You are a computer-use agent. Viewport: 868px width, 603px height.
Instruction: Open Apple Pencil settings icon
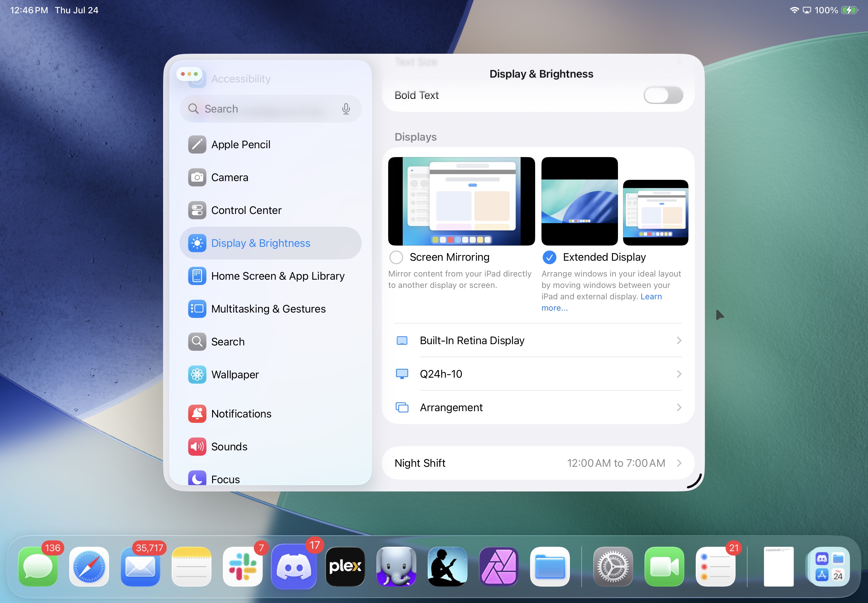click(197, 145)
